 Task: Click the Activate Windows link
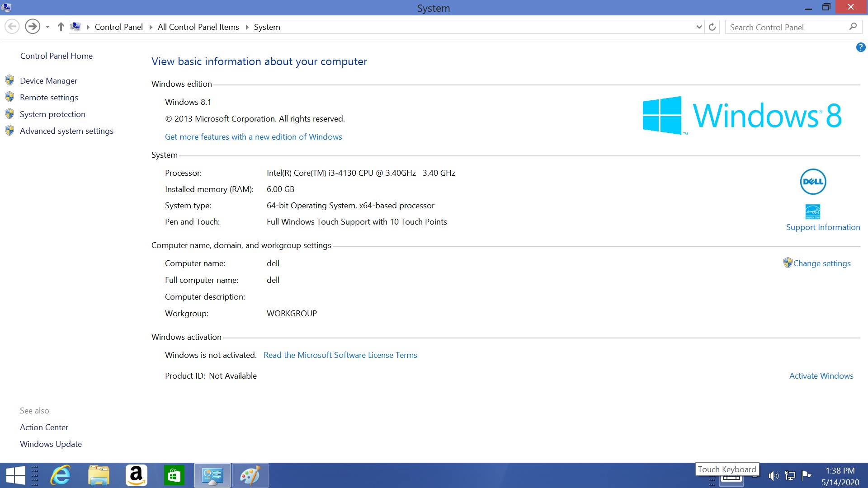pos(821,376)
